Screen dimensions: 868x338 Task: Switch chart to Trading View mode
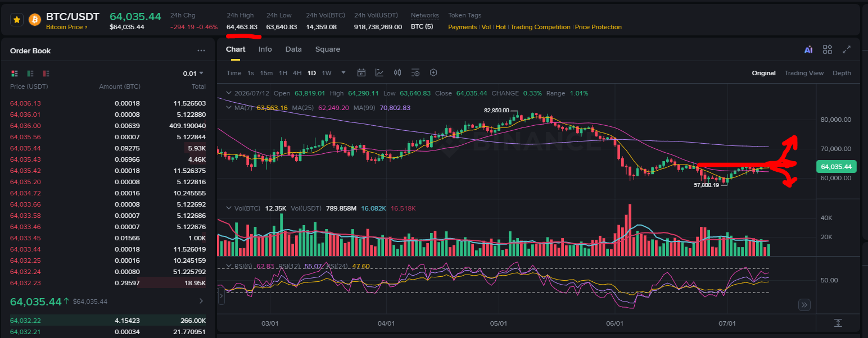tap(804, 73)
